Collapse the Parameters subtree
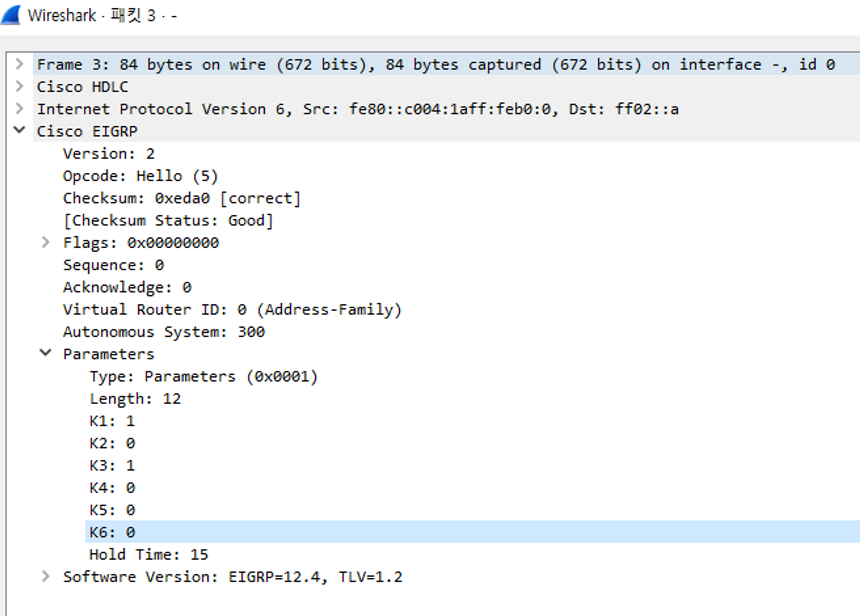Image resolution: width=860 pixels, height=616 pixels. click(x=46, y=353)
